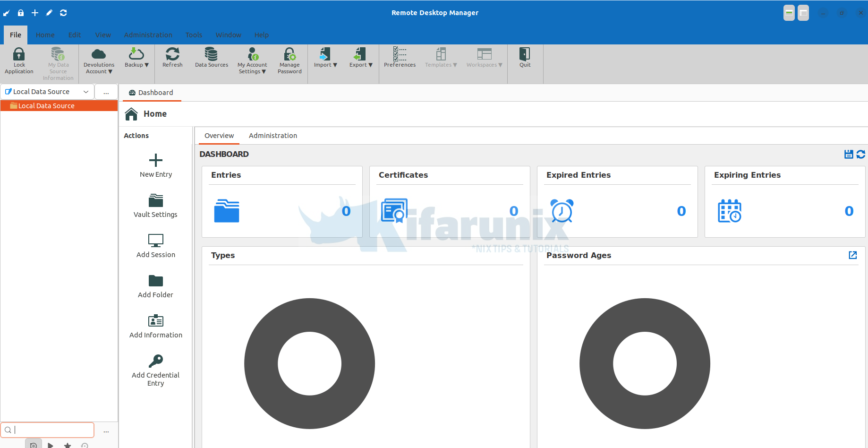Click the Refresh icon in the ribbon
868x448 pixels.
(172, 60)
